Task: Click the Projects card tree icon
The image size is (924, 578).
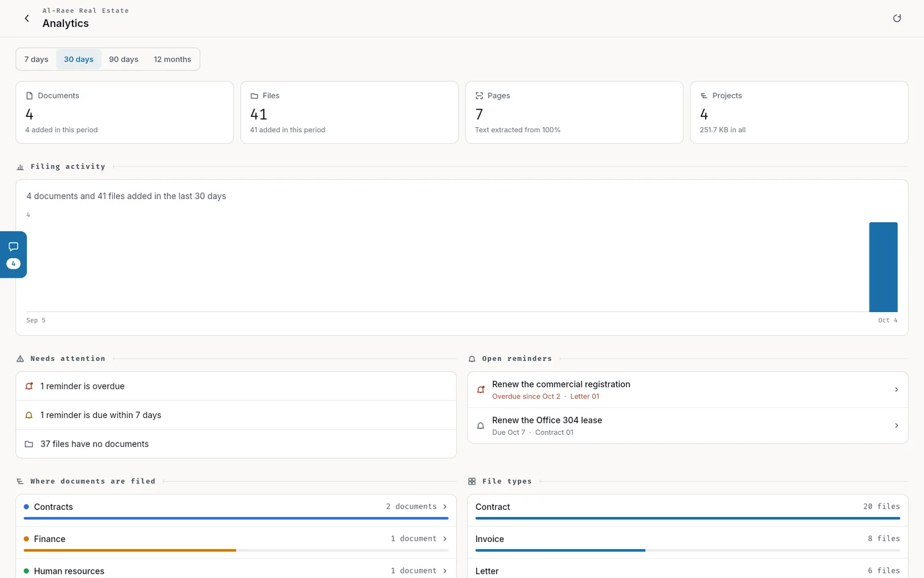Action: click(x=704, y=96)
